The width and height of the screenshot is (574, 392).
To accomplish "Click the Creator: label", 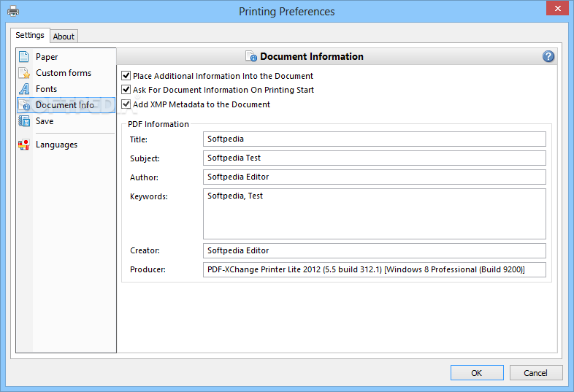I will pos(145,250).
